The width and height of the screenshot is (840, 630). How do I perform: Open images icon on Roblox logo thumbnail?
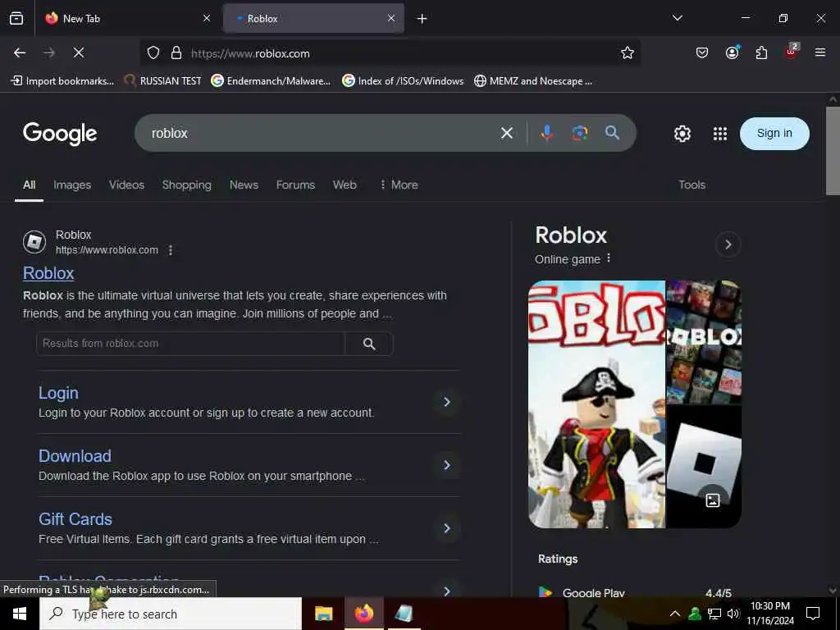coord(713,500)
